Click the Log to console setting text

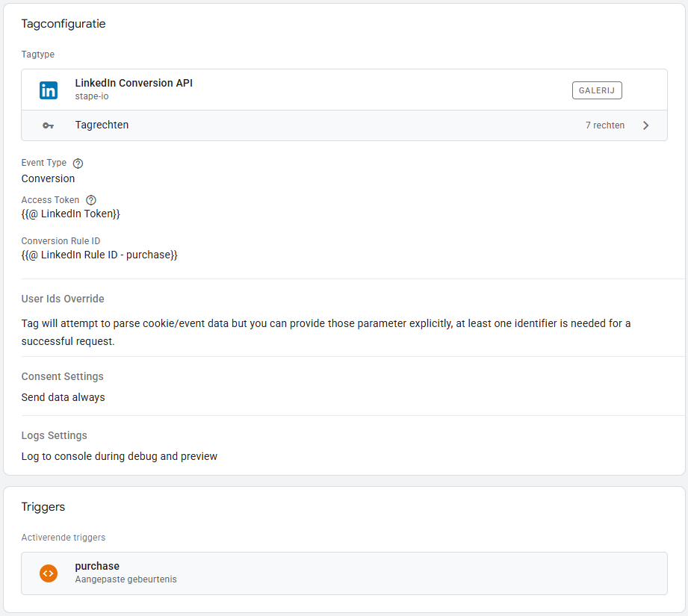pos(119,456)
